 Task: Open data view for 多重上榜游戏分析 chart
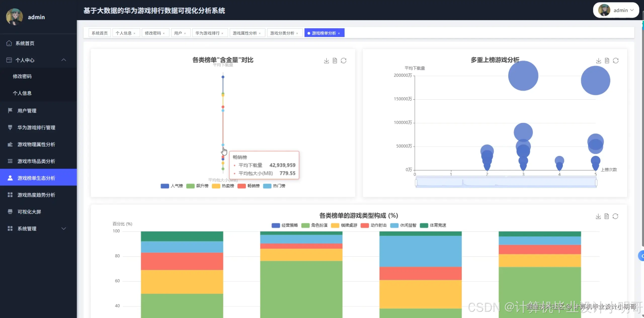[607, 61]
